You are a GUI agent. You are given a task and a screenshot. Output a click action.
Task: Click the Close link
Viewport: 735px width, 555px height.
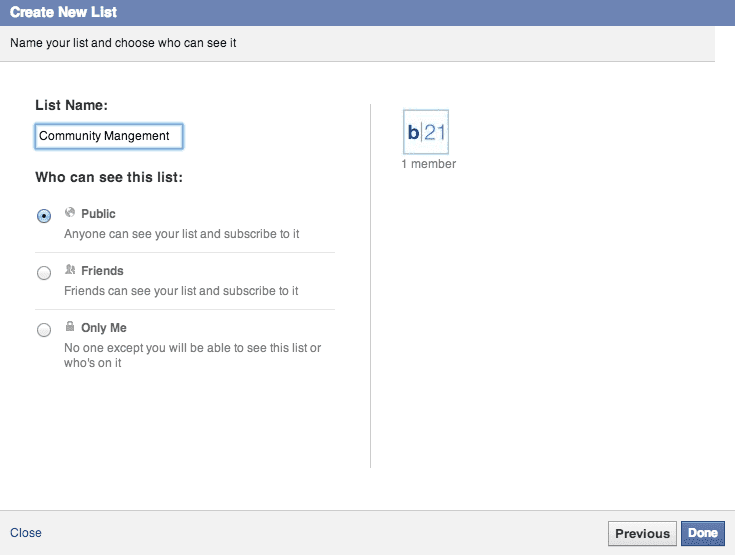(x=26, y=533)
